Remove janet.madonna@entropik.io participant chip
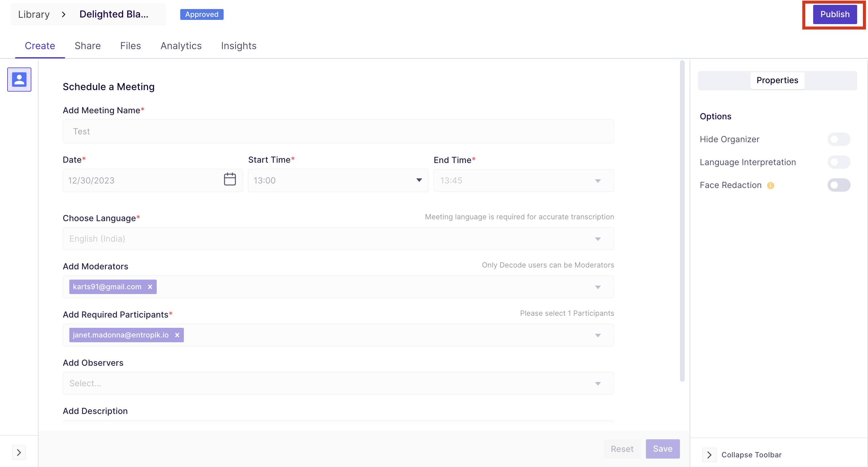The image size is (868, 467). point(177,335)
